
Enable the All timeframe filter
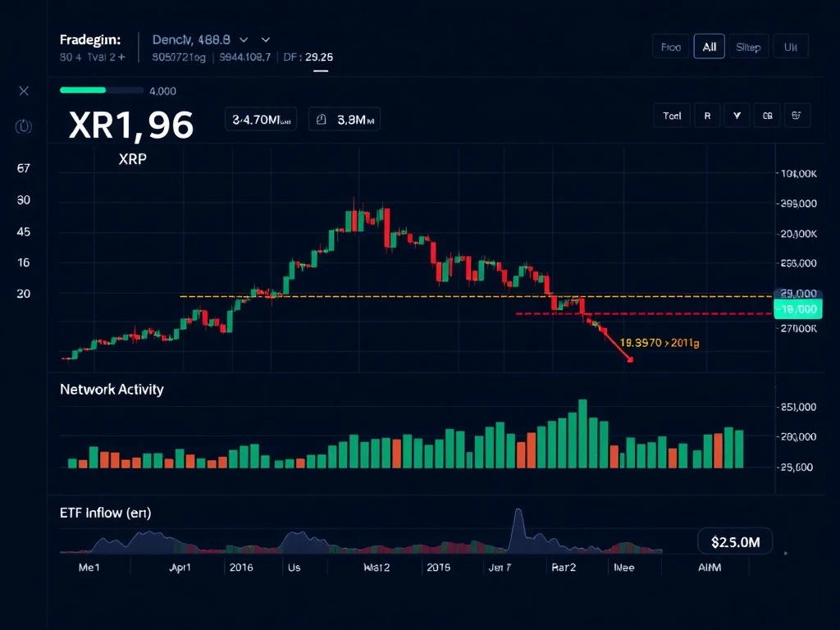tap(709, 46)
